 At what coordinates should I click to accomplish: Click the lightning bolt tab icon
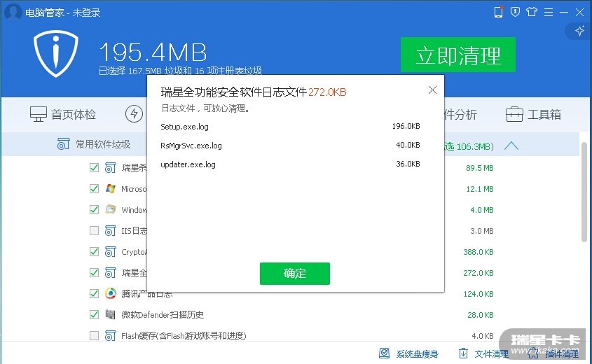[134, 113]
